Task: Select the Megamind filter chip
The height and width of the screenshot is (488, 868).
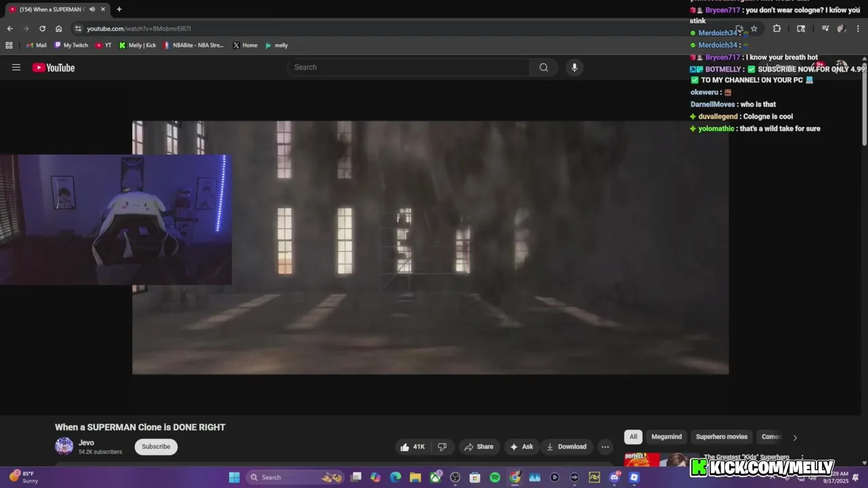Action: pyautogui.click(x=667, y=436)
